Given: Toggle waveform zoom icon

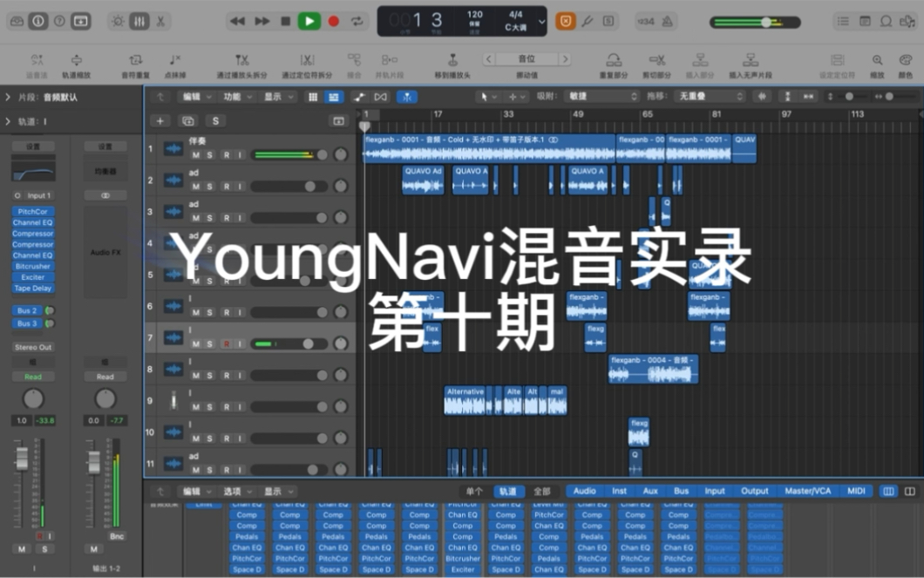Looking at the screenshot, I should click(762, 96).
